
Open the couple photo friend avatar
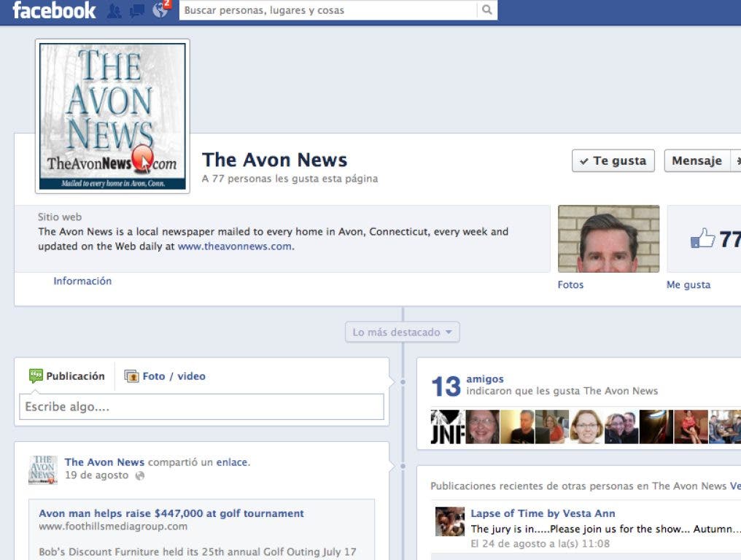[621, 427]
